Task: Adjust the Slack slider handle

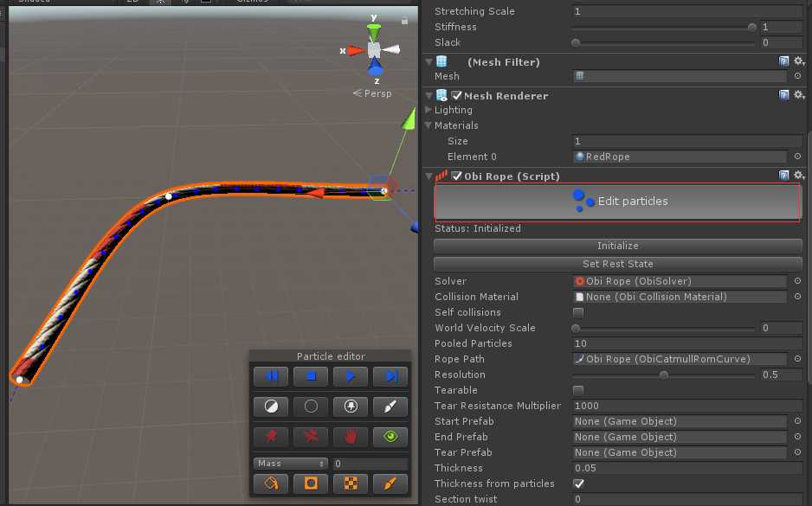Action: [x=576, y=42]
